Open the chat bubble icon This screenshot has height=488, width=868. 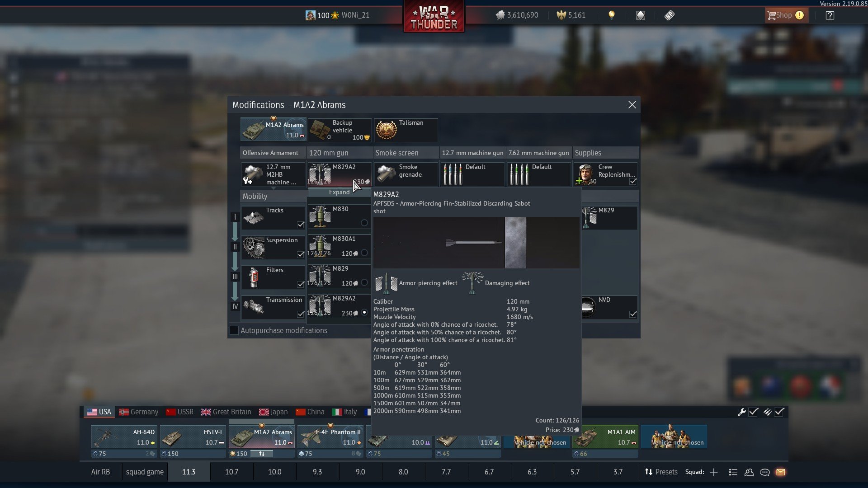[x=765, y=472]
